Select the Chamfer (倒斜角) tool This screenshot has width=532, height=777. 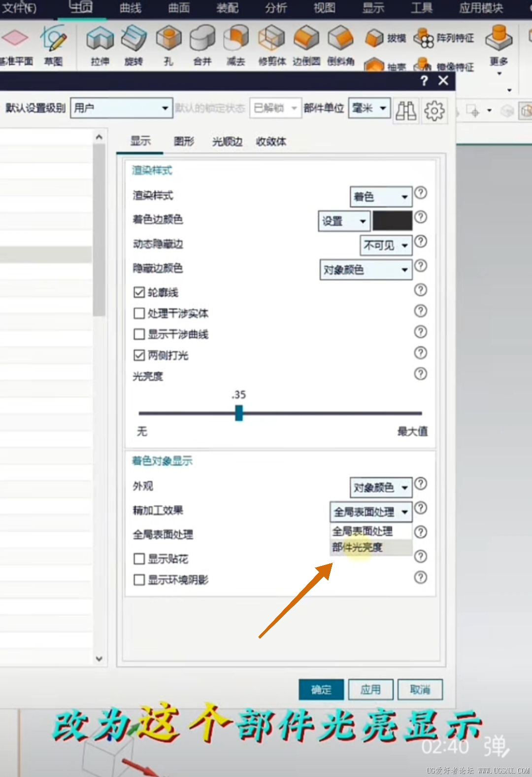pyautogui.click(x=341, y=46)
